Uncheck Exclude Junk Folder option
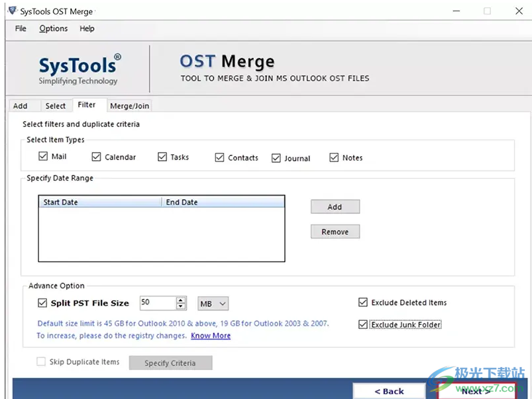532x399 pixels. (x=363, y=324)
